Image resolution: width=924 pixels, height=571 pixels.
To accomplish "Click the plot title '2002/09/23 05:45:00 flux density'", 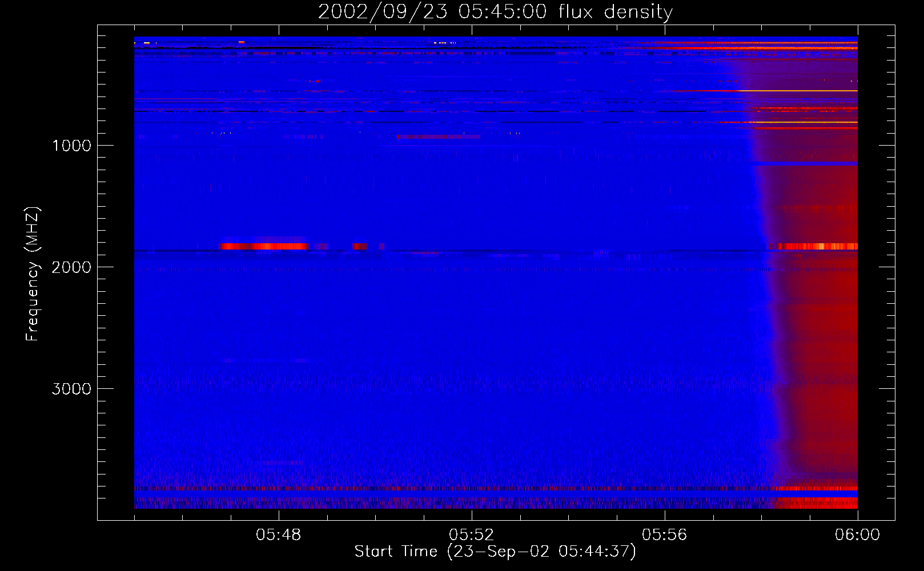I will 495,12.
